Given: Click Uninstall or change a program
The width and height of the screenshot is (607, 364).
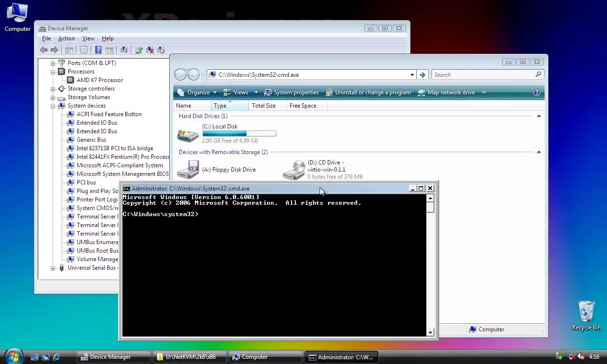Looking at the screenshot, I should [368, 92].
